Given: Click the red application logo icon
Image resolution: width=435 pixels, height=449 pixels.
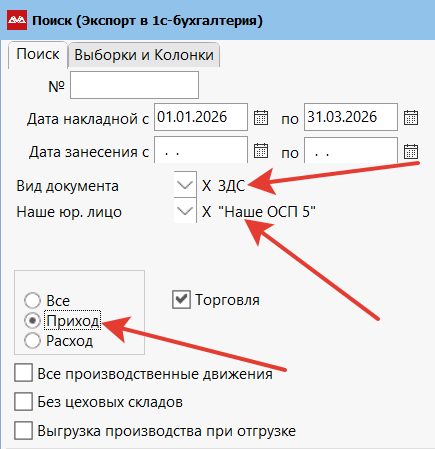Looking at the screenshot, I should 17,20.
